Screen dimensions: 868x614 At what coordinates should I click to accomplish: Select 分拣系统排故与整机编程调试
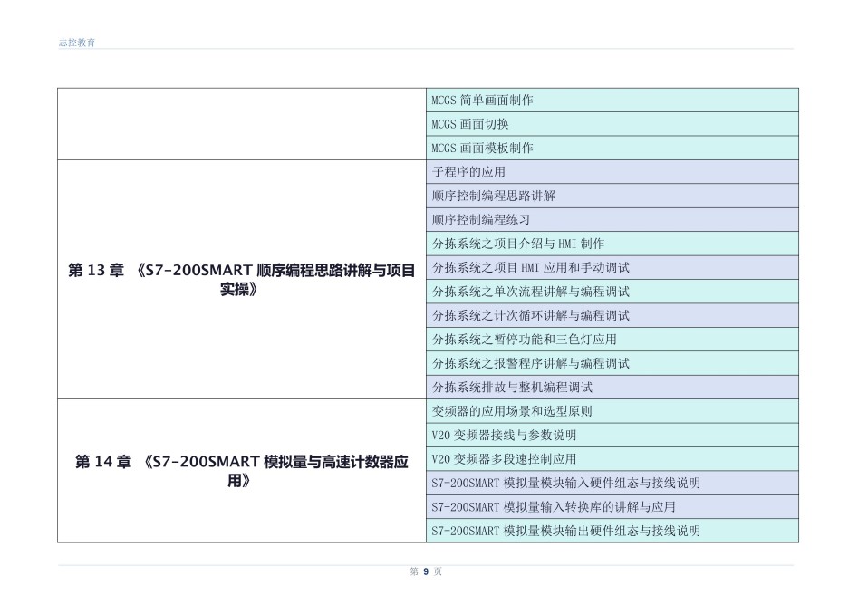(x=612, y=388)
